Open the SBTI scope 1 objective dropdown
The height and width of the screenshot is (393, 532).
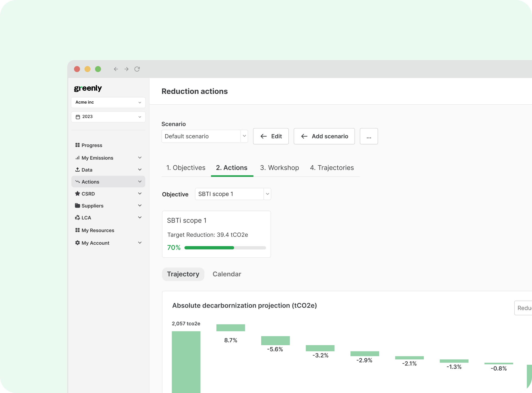click(233, 194)
